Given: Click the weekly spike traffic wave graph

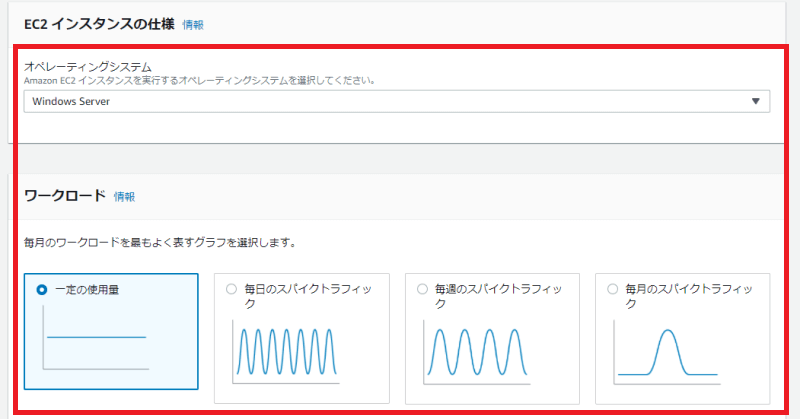Looking at the screenshot, I should 477,352.
